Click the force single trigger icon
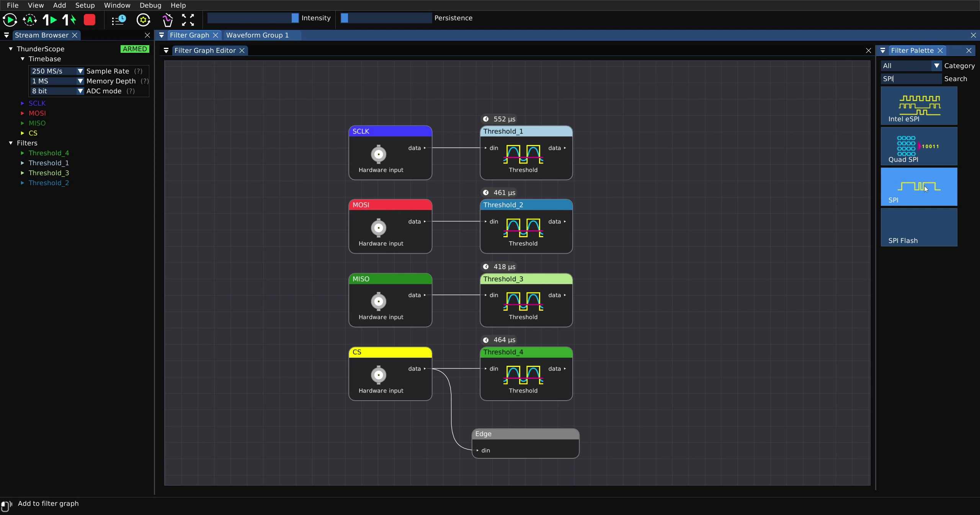This screenshot has height=515, width=980. 69,20
